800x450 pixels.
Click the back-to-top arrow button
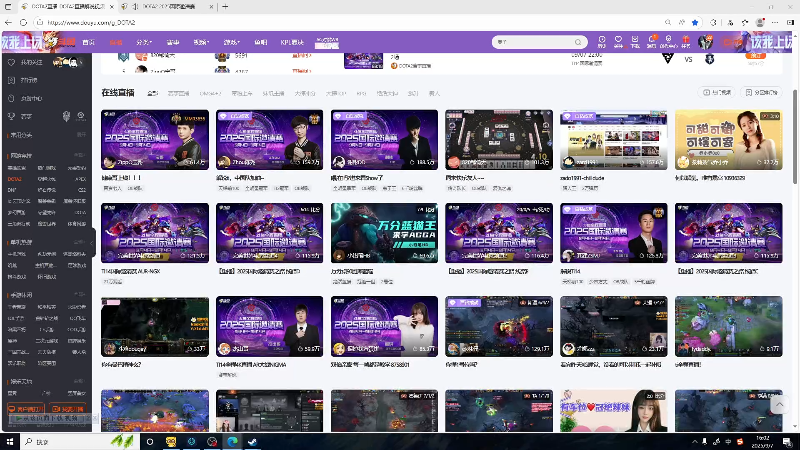pos(779,405)
